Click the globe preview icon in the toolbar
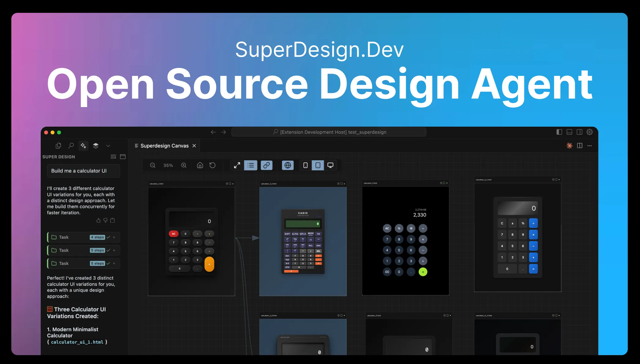Viewport: 640px width, 364px height. [287, 165]
